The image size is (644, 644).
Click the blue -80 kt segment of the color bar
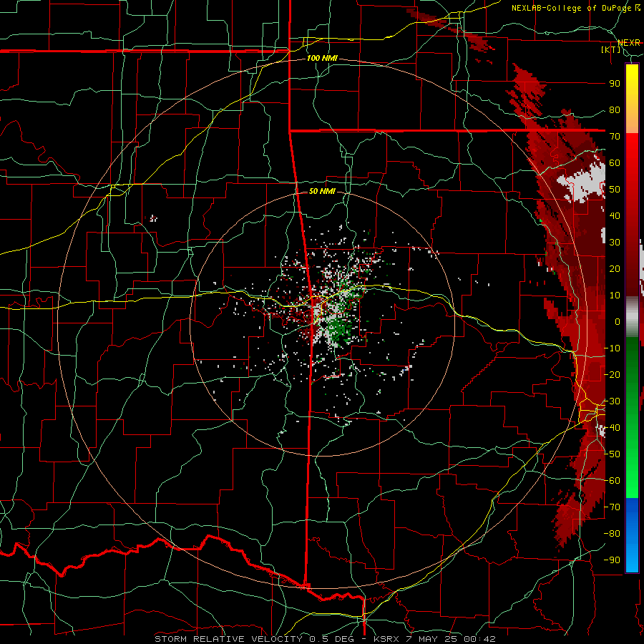632,533
